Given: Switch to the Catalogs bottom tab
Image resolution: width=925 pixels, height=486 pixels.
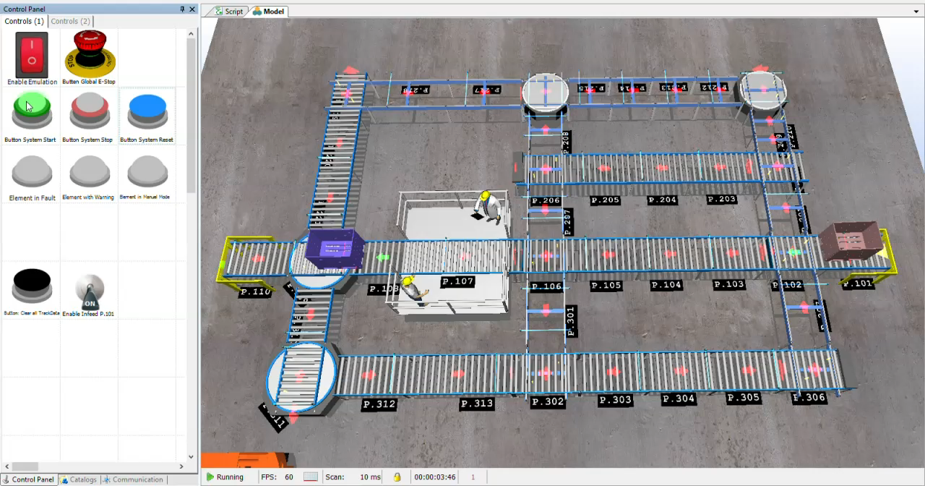Looking at the screenshot, I should (79, 480).
